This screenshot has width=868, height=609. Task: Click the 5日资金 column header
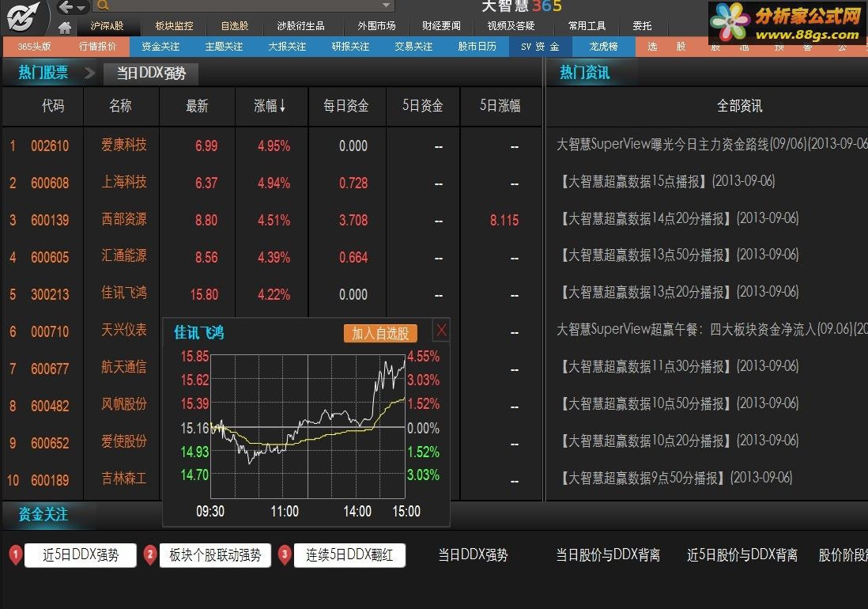tap(422, 106)
